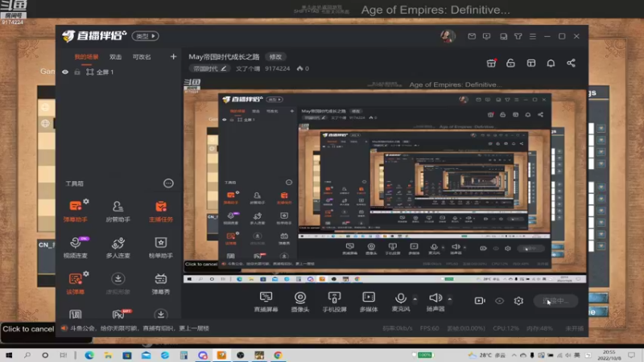644x362 pixels.
Task: Open Windows notification center
Action: point(632,355)
